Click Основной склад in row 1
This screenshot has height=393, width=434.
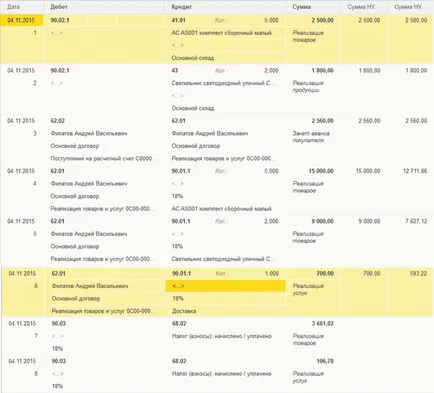click(x=193, y=58)
